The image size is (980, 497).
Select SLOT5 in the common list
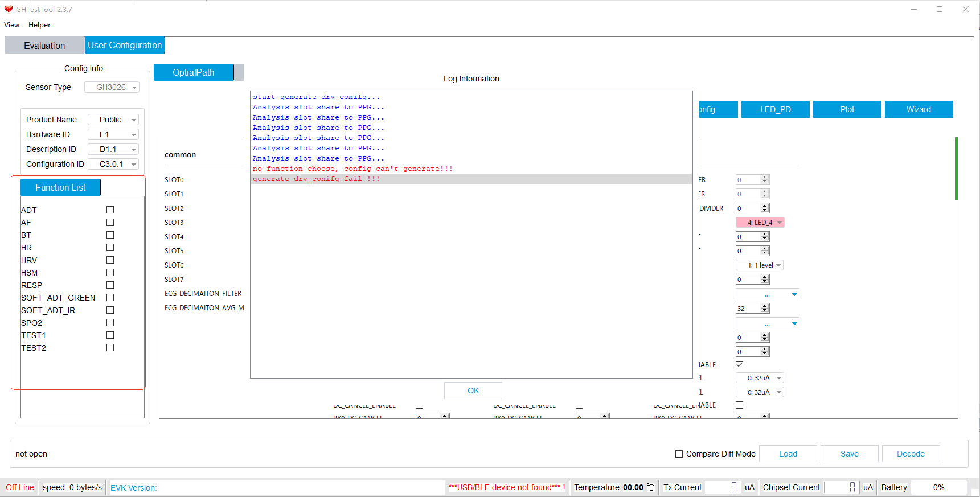pyautogui.click(x=174, y=251)
